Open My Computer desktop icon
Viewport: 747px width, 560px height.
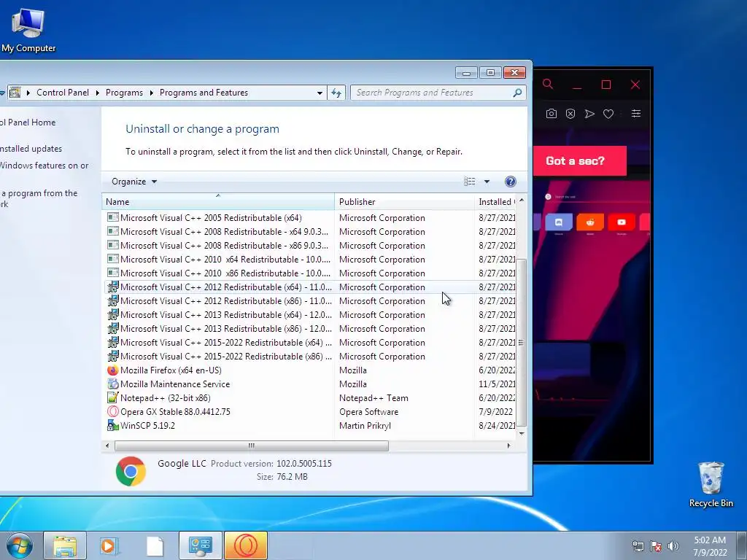(x=28, y=30)
